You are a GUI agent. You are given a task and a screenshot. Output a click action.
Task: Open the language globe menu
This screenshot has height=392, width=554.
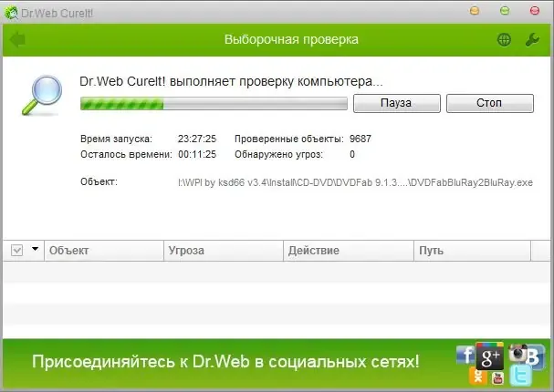point(504,40)
